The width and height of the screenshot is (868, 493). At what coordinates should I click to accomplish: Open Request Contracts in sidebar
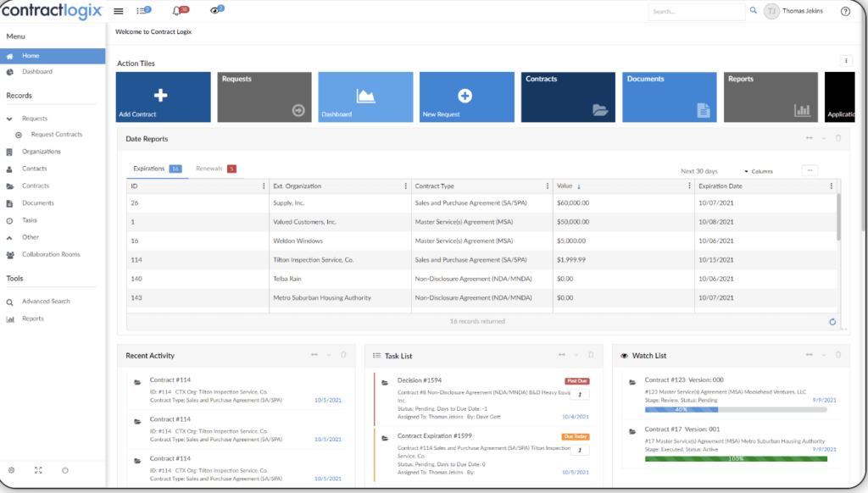pos(57,135)
